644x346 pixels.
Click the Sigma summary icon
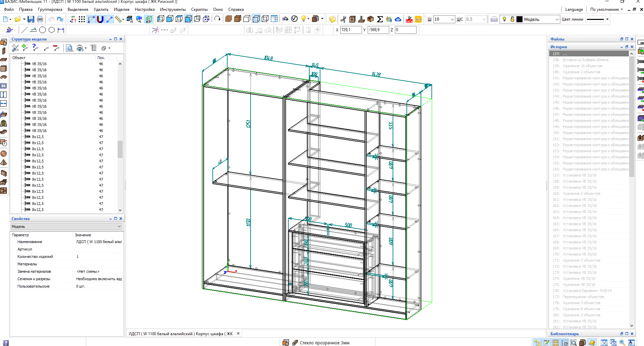pyautogui.click(x=380, y=19)
